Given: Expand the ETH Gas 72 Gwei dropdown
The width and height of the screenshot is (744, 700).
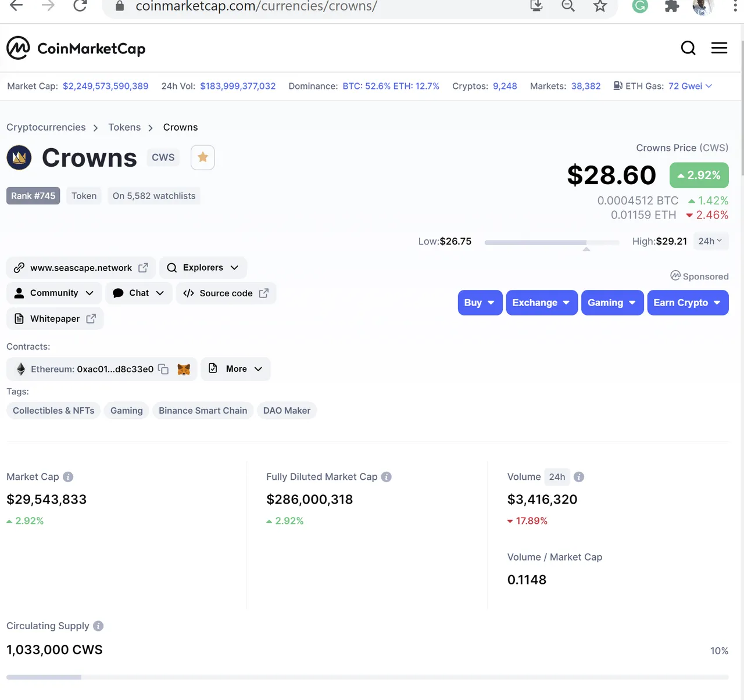Looking at the screenshot, I should click(690, 86).
